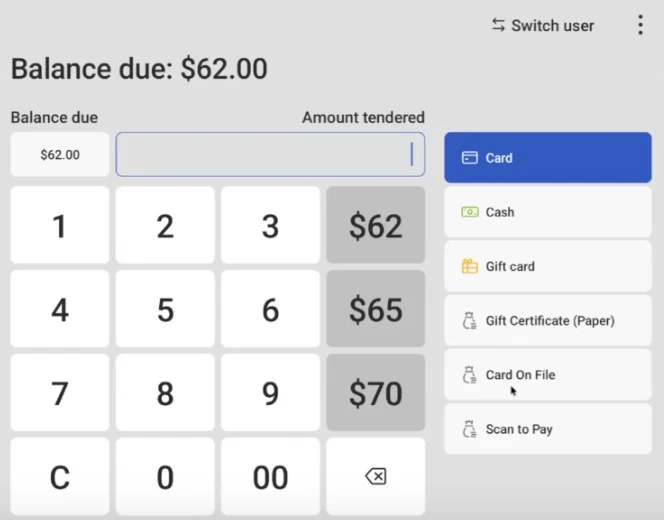Viewport: 664px width, 520px height.
Task: Tap quick amount $65
Action: (x=376, y=309)
